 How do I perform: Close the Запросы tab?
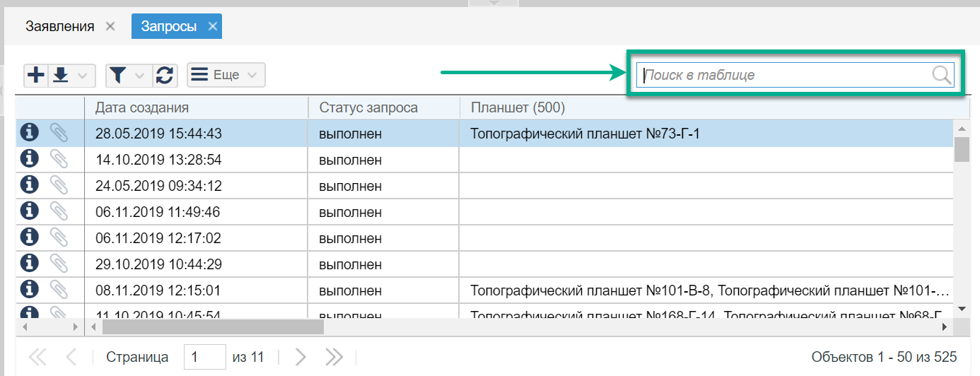coord(212,27)
